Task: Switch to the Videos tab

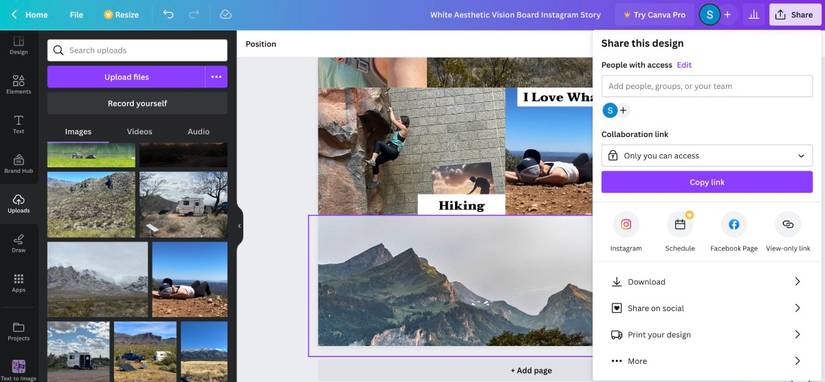Action: (139, 132)
